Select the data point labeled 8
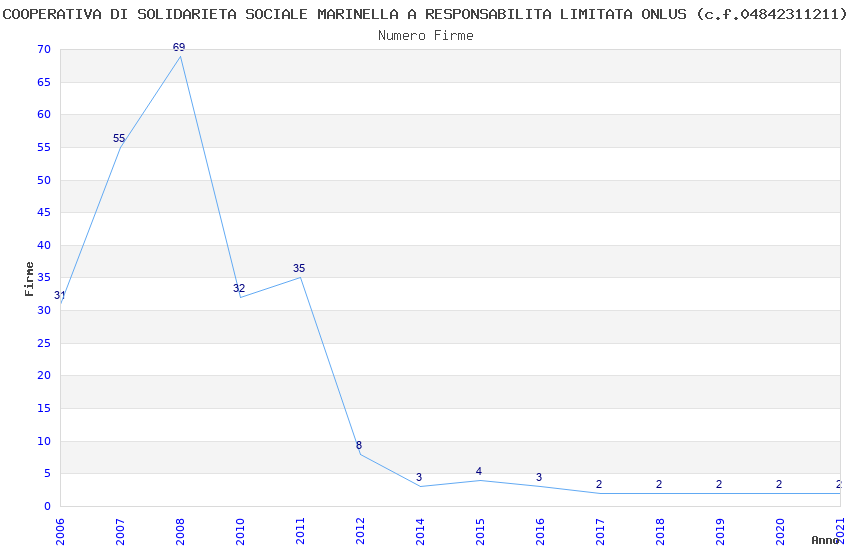This screenshot has width=850, height=550. coord(359,445)
